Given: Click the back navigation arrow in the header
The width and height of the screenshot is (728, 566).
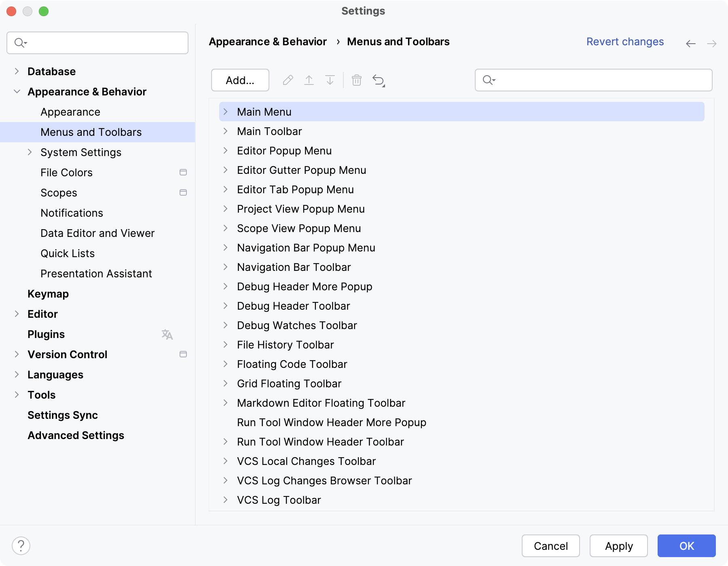Looking at the screenshot, I should [x=690, y=43].
